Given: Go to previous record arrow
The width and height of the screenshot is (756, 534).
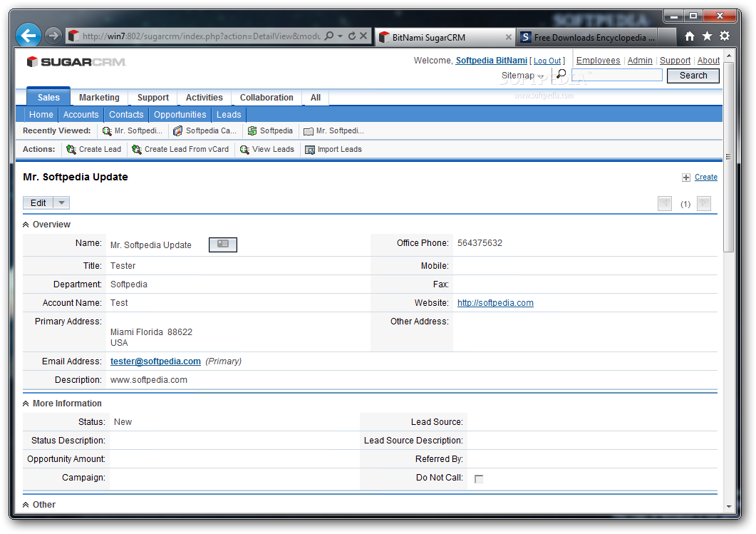Looking at the screenshot, I should [x=665, y=203].
